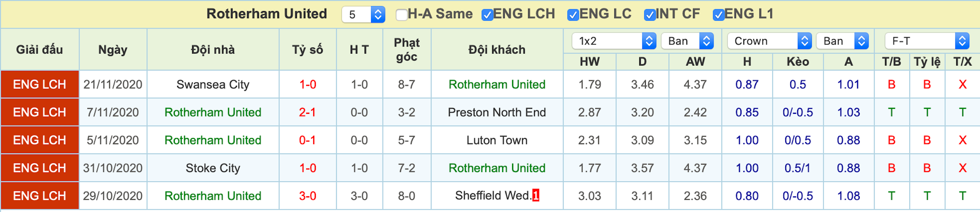The width and height of the screenshot is (980, 212).
Task: Uncheck the ENG LC filter checkbox
Action: (573, 15)
